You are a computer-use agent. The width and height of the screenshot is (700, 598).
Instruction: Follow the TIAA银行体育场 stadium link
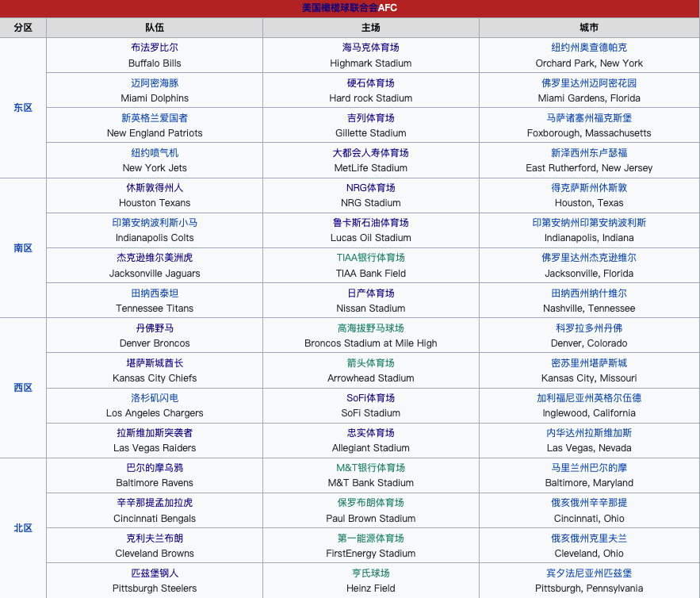[x=370, y=258]
